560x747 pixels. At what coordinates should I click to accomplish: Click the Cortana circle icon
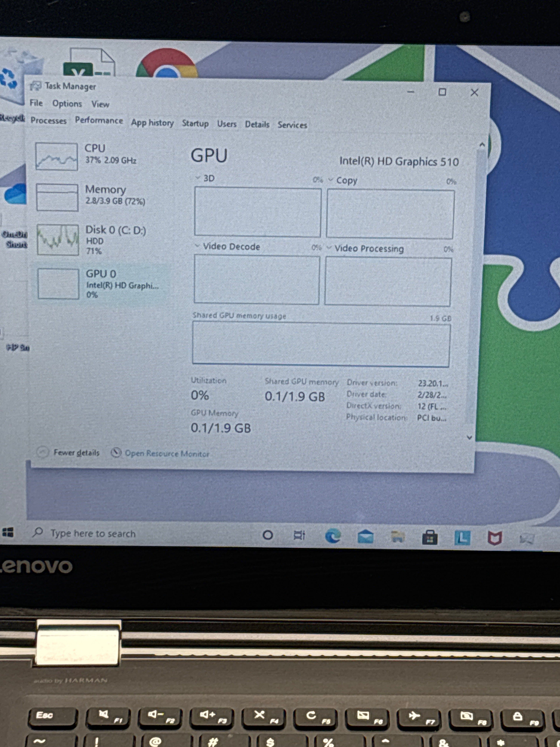(268, 535)
